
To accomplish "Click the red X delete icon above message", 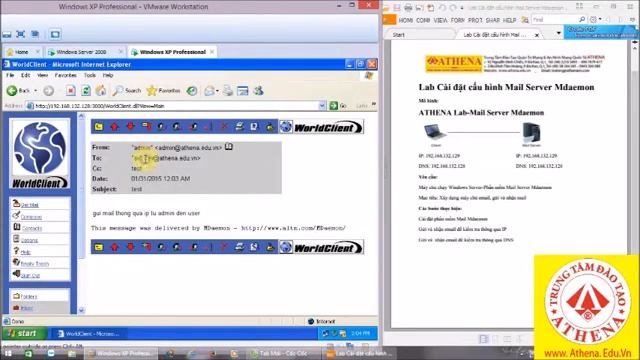I will (224, 127).
